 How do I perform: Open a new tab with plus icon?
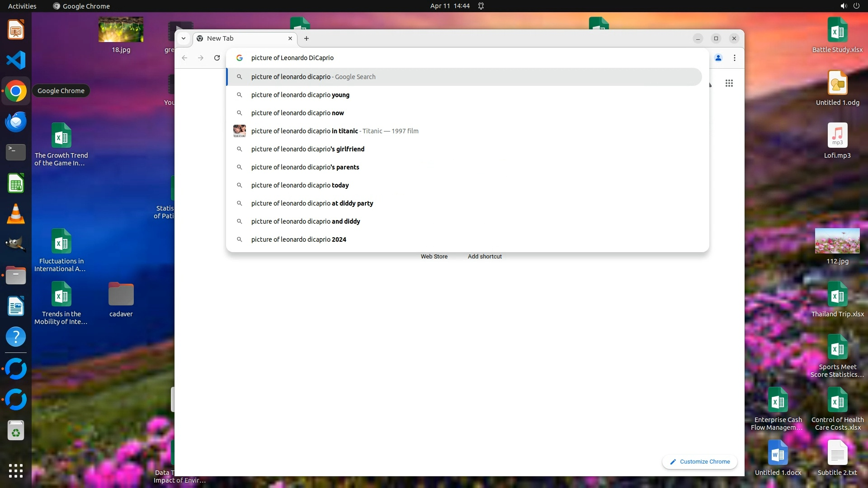tap(307, 38)
